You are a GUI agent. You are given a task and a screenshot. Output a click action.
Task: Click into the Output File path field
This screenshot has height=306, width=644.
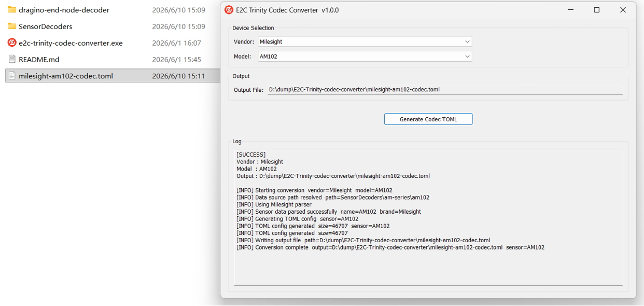[445, 90]
